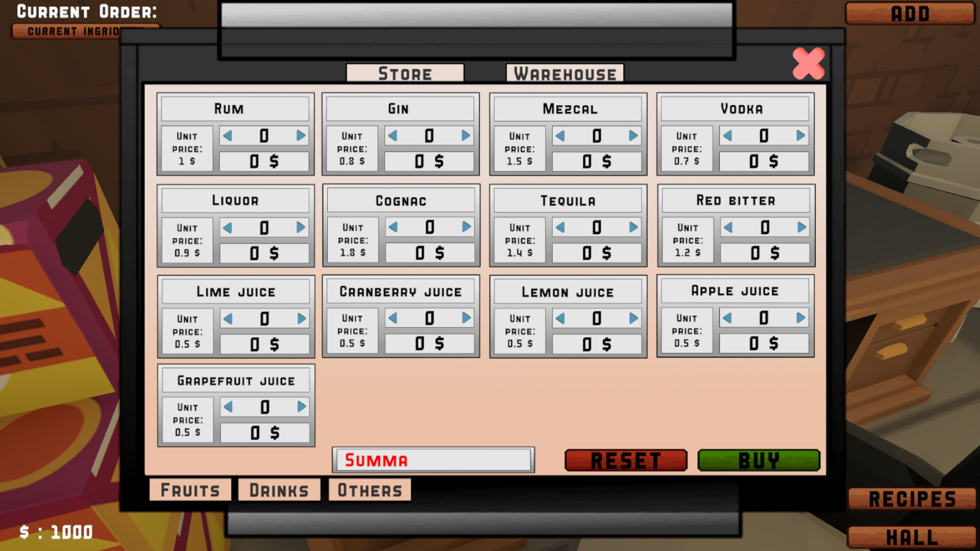Screen dimensions: 980x551
Task: Increase the Vodka quantity
Action: tap(801, 135)
